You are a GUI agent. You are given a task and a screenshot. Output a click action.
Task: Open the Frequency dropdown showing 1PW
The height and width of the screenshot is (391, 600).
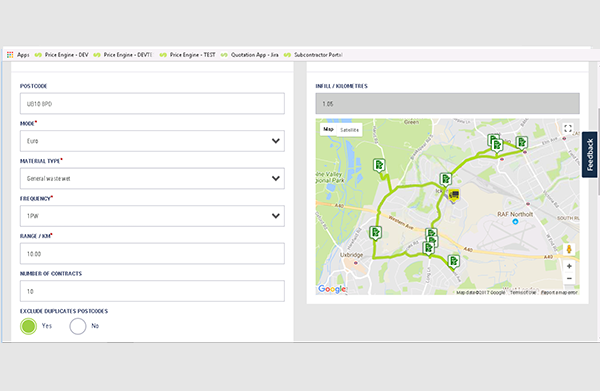(x=152, y=216)
